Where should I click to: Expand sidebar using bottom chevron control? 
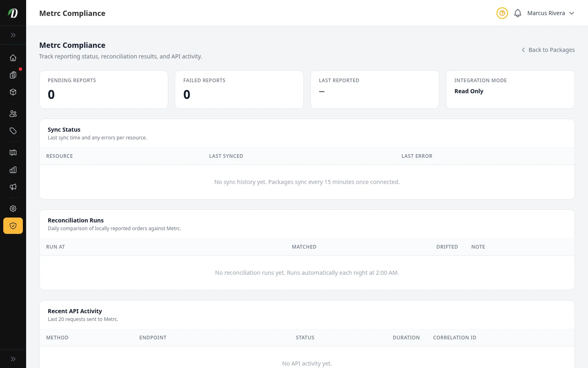coord(13,359)
